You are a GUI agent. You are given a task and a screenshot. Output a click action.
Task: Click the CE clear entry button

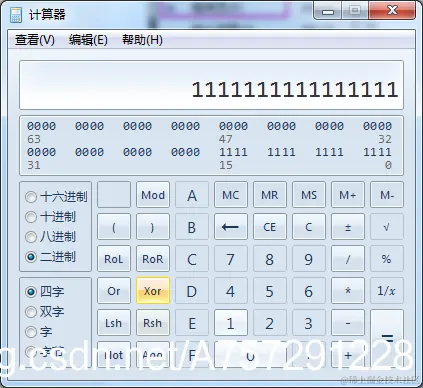270,227
